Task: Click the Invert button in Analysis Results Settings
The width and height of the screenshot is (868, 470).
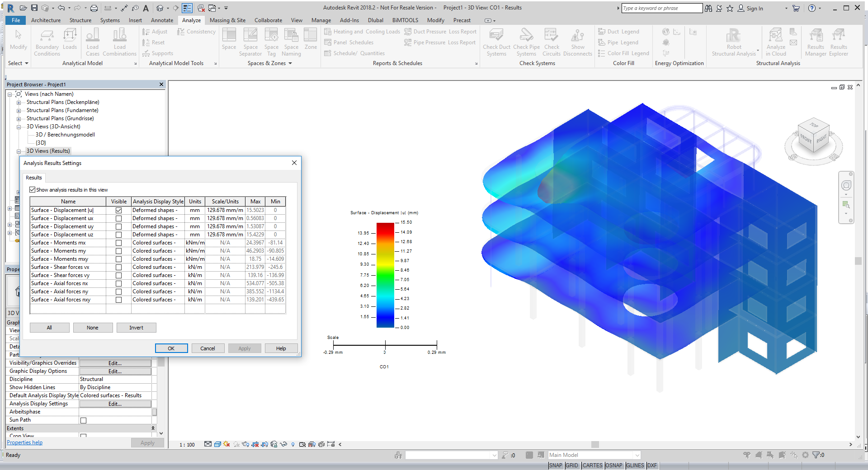Action: pos(136,327)
